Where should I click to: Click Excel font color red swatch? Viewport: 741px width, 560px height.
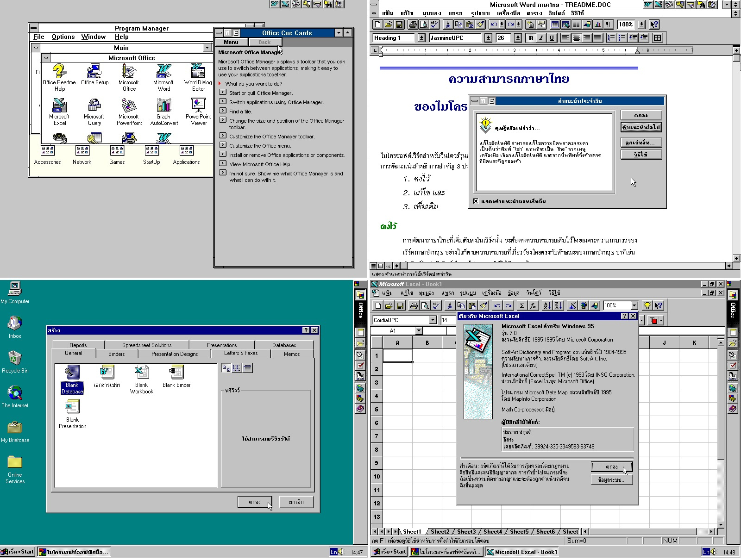coord(653,320)
